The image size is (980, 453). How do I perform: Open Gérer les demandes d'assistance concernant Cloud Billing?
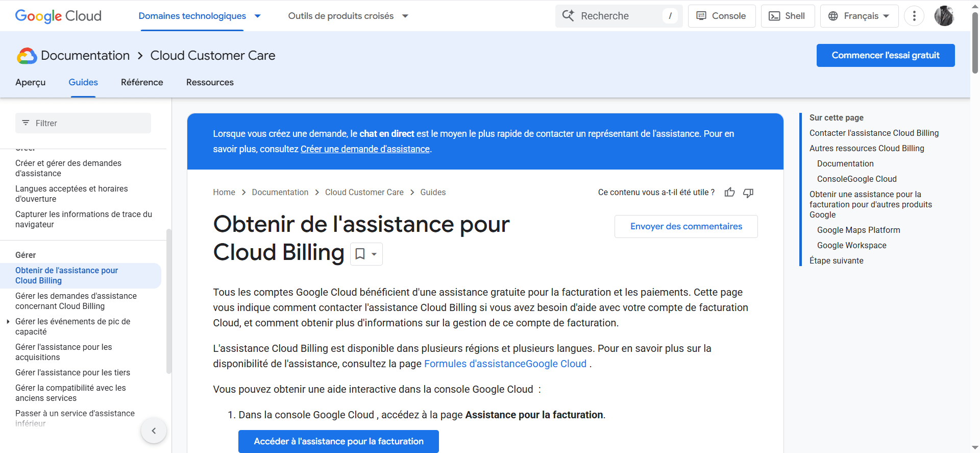76,301
